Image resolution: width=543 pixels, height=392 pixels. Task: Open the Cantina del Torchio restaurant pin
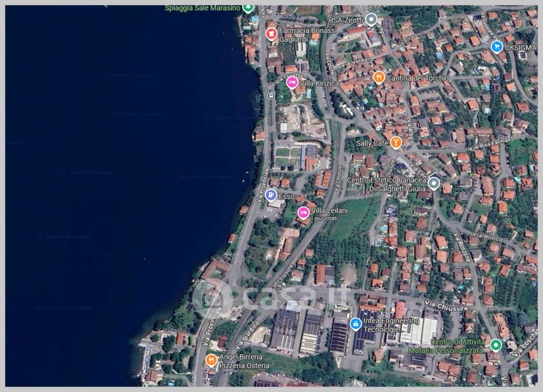379,77
